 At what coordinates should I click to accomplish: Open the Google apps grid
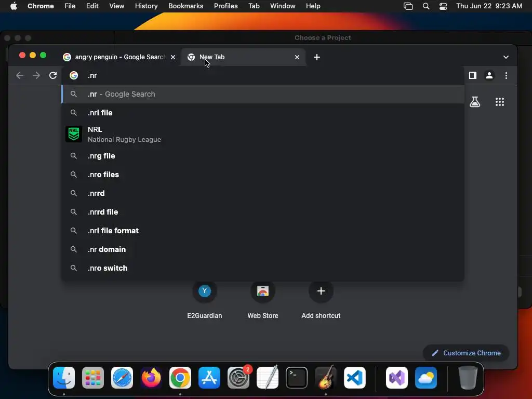pos(500,101)
